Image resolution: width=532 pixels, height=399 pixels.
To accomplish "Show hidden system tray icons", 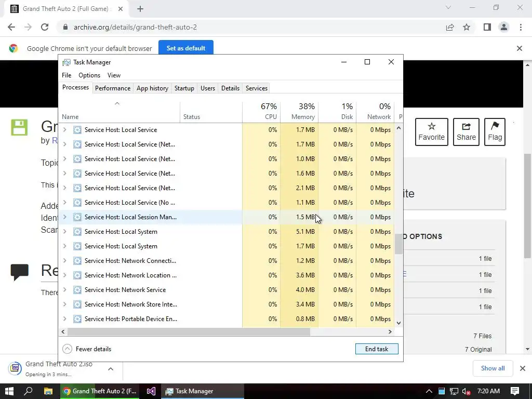I will (x=429, y=391).
